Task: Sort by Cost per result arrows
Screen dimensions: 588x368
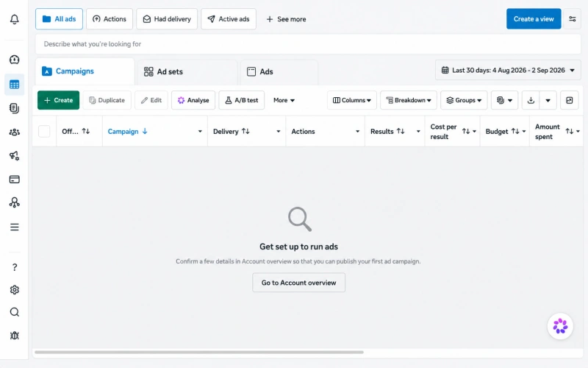Action: [466, 131]
